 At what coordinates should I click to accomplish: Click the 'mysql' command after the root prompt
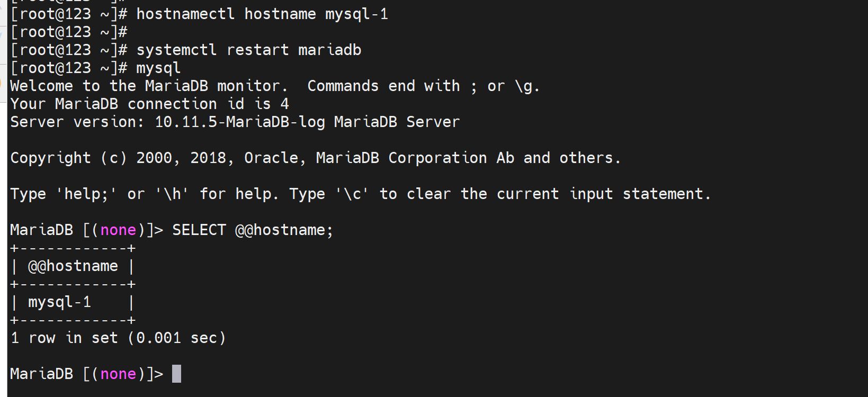pyautogui.click(x=158, y=68)
